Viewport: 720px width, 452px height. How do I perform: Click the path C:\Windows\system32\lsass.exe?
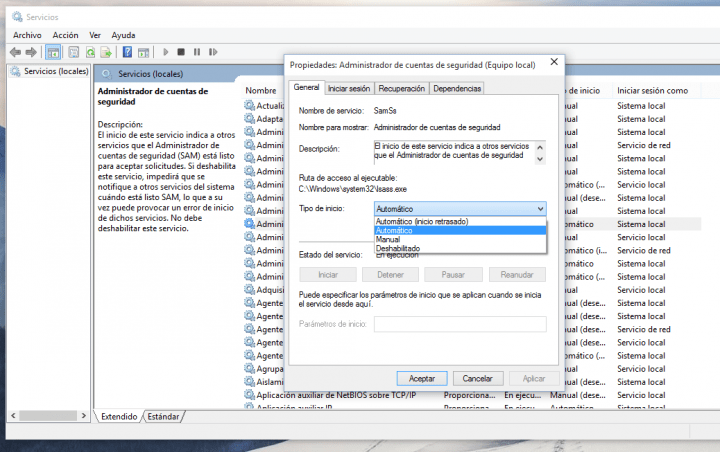point(353,189)
